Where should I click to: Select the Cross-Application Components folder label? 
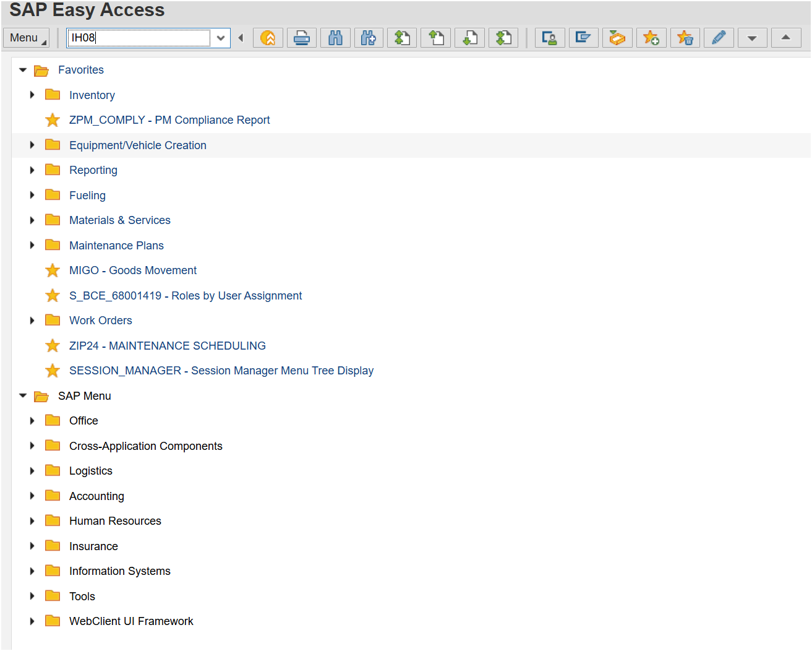[146, 446]
